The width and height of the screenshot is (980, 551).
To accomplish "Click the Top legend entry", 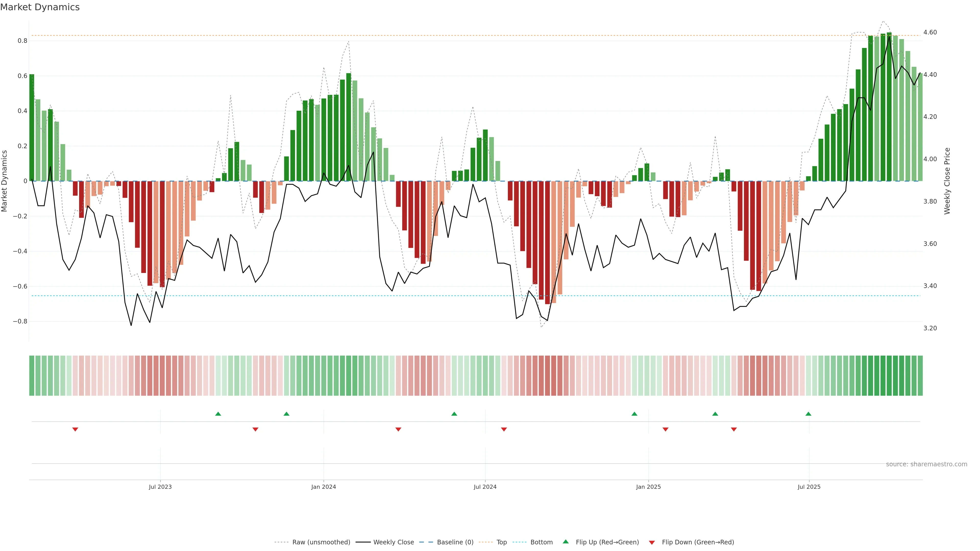I will click(x=501, y=542).
